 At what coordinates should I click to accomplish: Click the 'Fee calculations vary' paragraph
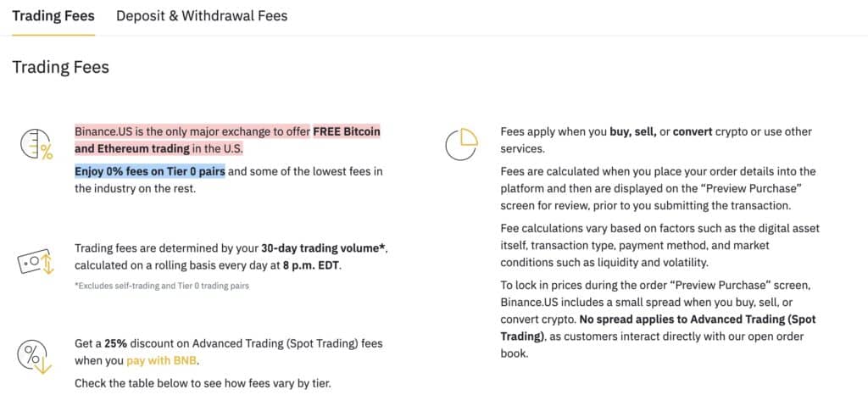pyautogui.click(x=659, y=245)
